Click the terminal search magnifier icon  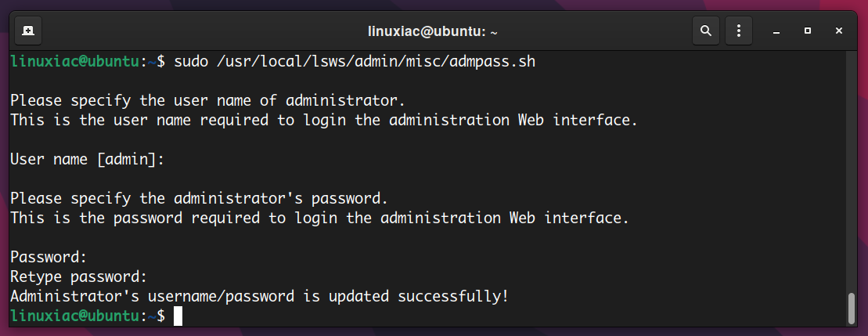(706, 31)
